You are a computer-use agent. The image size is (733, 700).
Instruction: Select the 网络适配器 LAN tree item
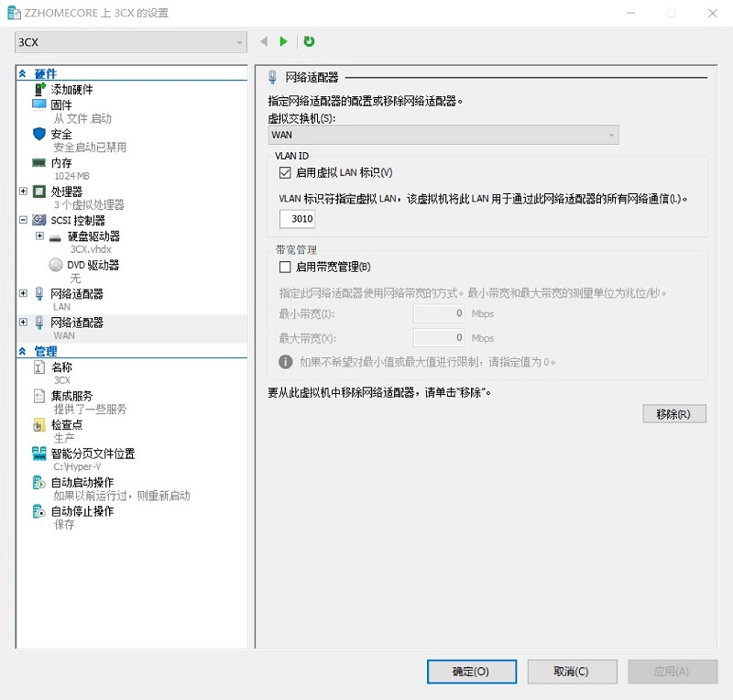point(76,294)
